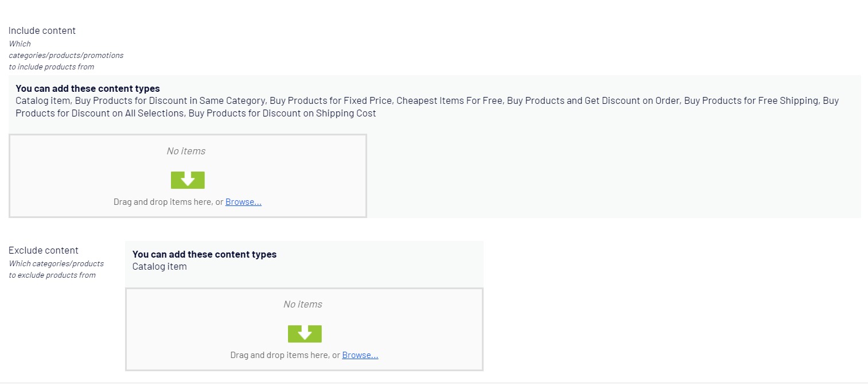Open Browse link in Exclude content area
868x385 pixels.
click(360, 355)
